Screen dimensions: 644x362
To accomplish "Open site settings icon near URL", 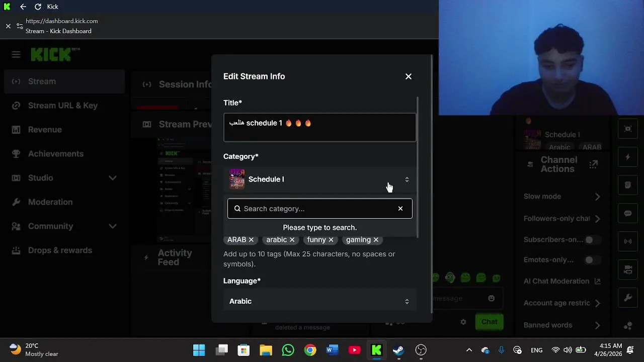I will 20,26.
